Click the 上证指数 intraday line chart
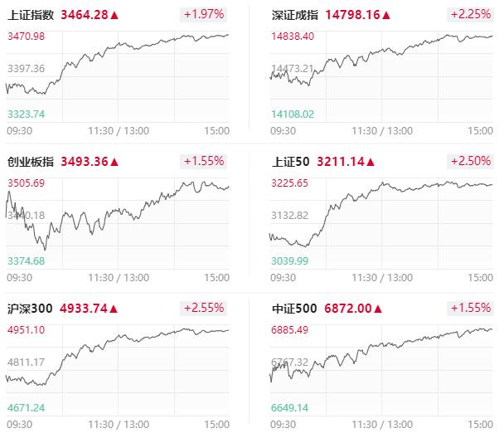Viewport: 504px width, 438px height. coord(116,75)
